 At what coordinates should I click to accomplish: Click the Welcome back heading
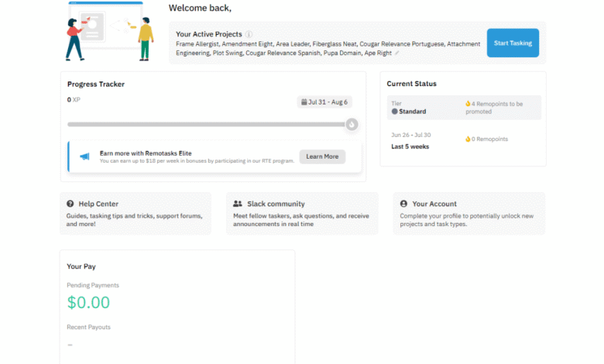200,8
